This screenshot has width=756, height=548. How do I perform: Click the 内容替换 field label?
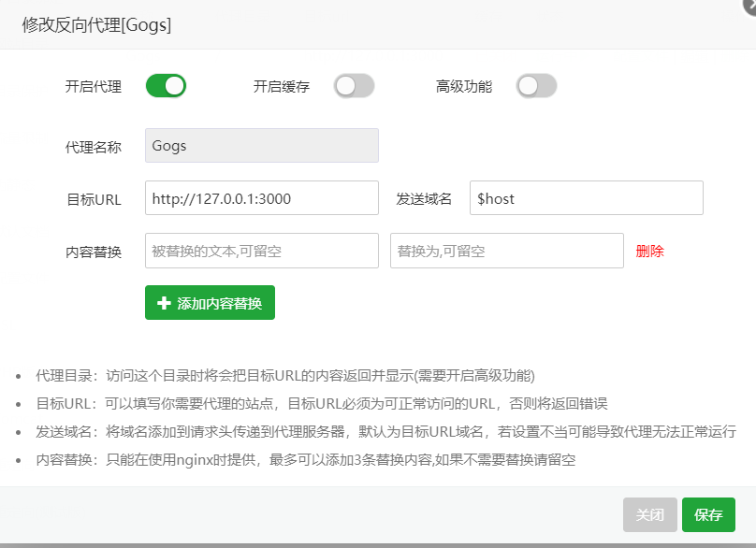93,252
